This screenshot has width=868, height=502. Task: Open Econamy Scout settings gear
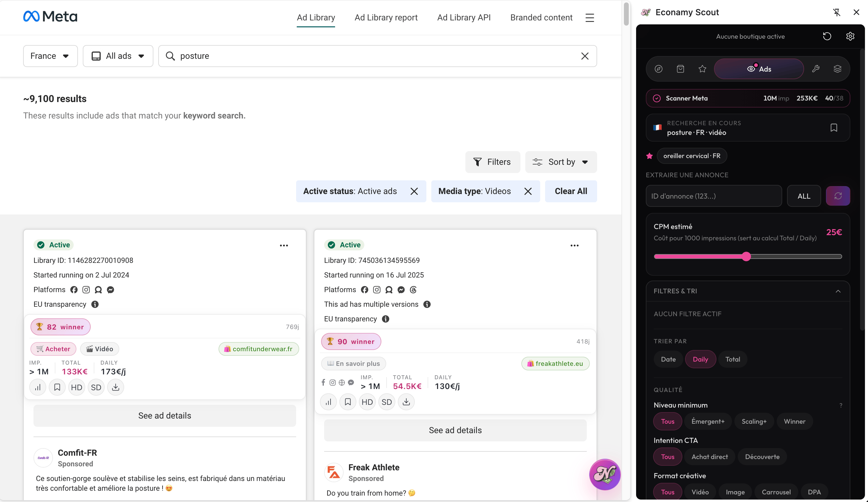click(850, 37)
